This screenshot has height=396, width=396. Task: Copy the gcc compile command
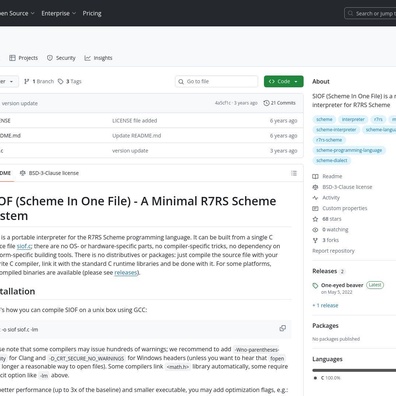pyautogui.click(x=282, y=328)
